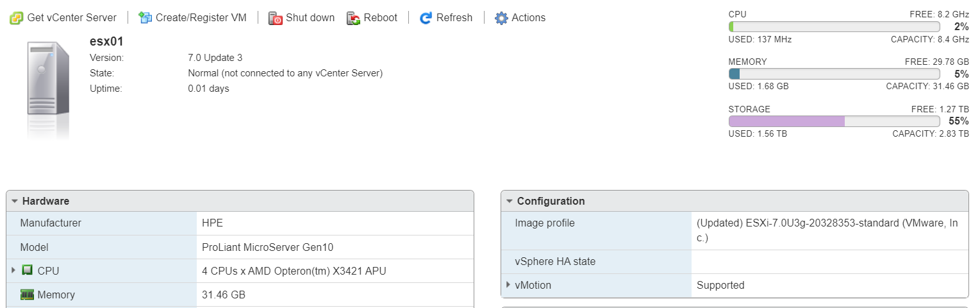The width and height of the screenshot is (980, 308).
Task: Click the Memory module icon in Hardware
Action: 27,295
